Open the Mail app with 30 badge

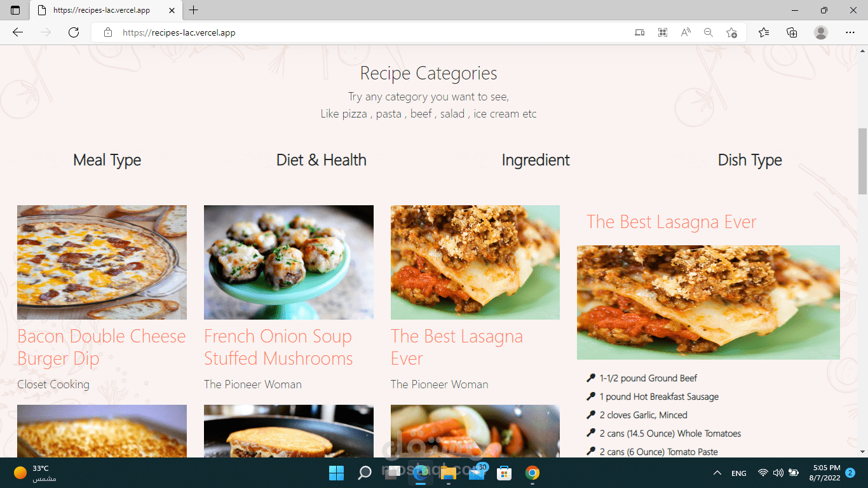click(477, 472)
